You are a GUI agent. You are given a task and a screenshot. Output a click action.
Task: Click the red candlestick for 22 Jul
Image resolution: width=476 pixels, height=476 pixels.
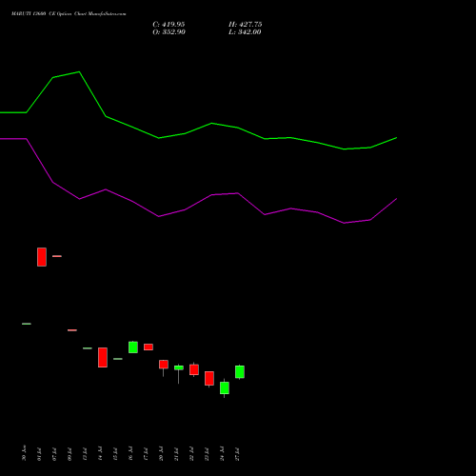coord(194,369)
